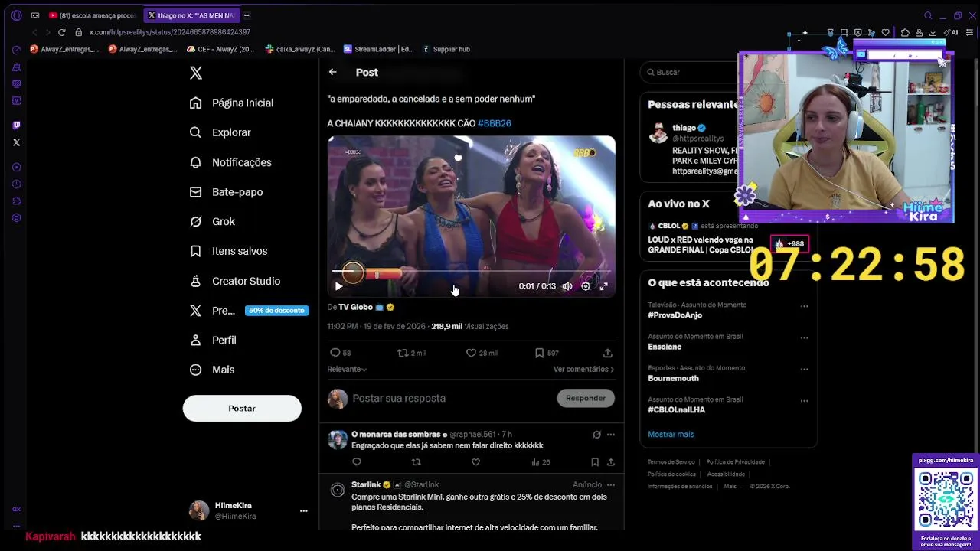Screen dimensions: 980x551
Task: Click the Postar button
Action: pyautogui.click(x=242, y=409)
